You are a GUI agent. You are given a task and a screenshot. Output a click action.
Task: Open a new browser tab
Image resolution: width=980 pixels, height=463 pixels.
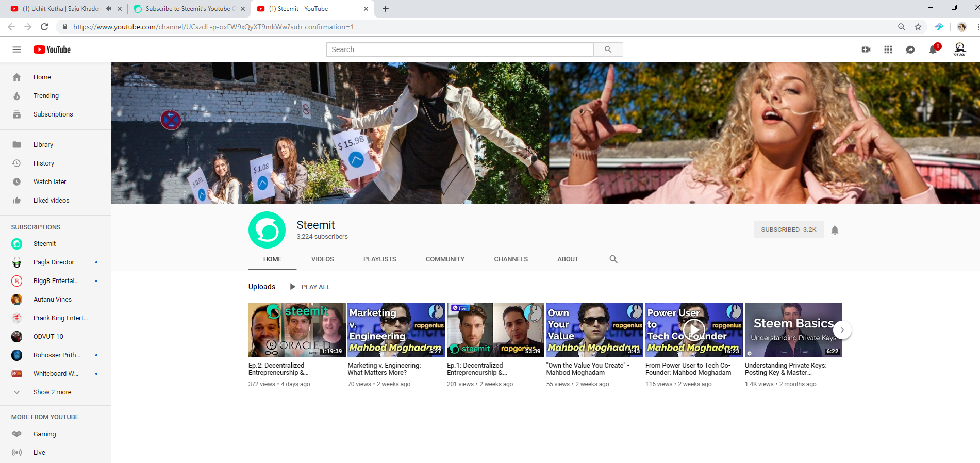(x=386, y=9)
